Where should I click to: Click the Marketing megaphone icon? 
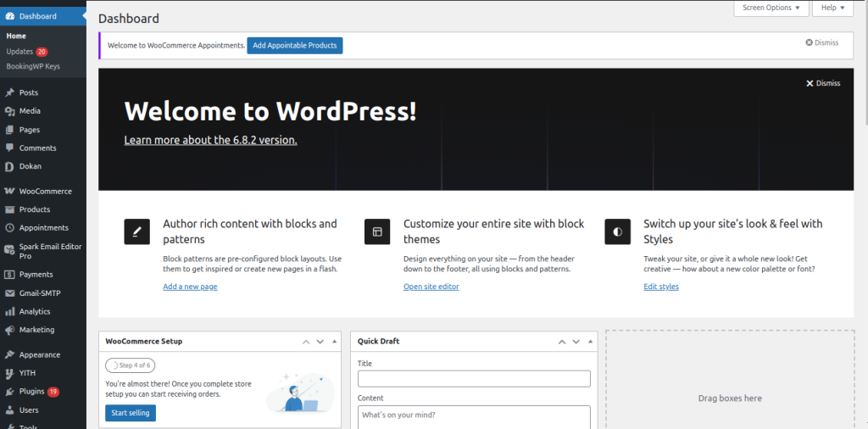9,330
